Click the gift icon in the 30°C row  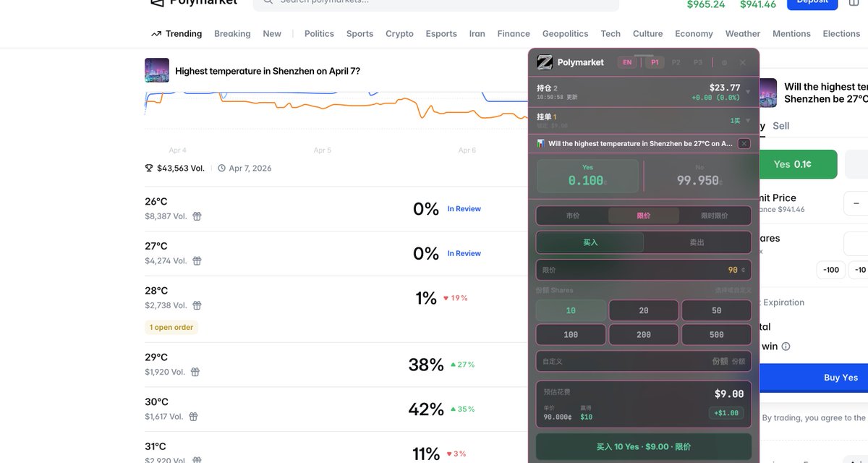[x=193, y=417]
